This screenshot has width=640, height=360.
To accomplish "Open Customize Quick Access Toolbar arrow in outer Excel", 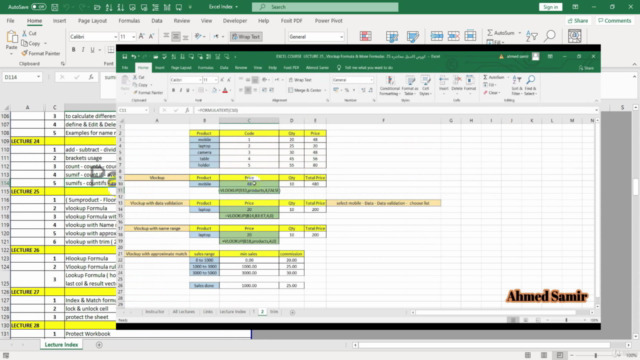I will [190, 7].
